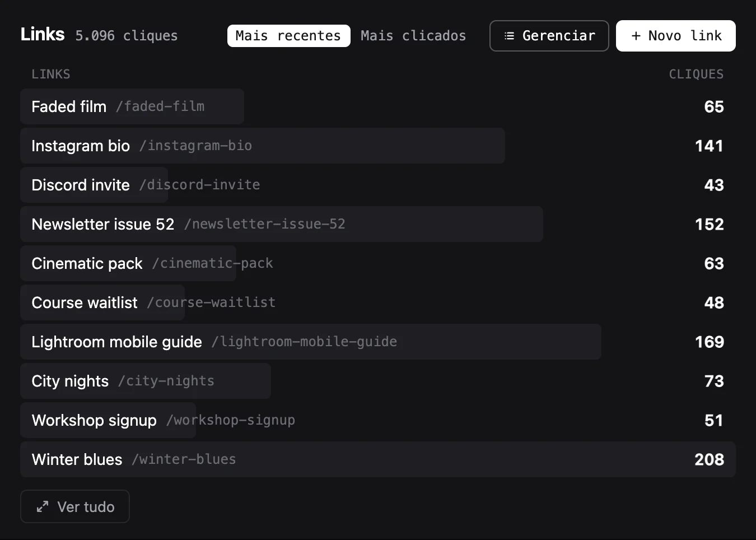Click the 5.096 cliques total
The image size is (756, 540).
(127, 36)
